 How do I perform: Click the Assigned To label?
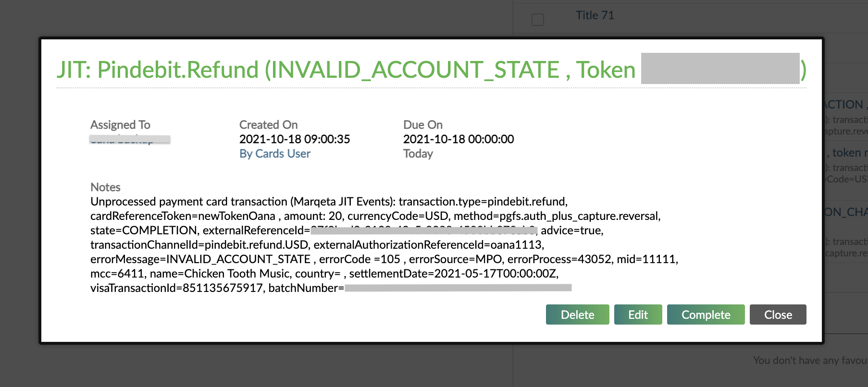click(x=120, y=125)
